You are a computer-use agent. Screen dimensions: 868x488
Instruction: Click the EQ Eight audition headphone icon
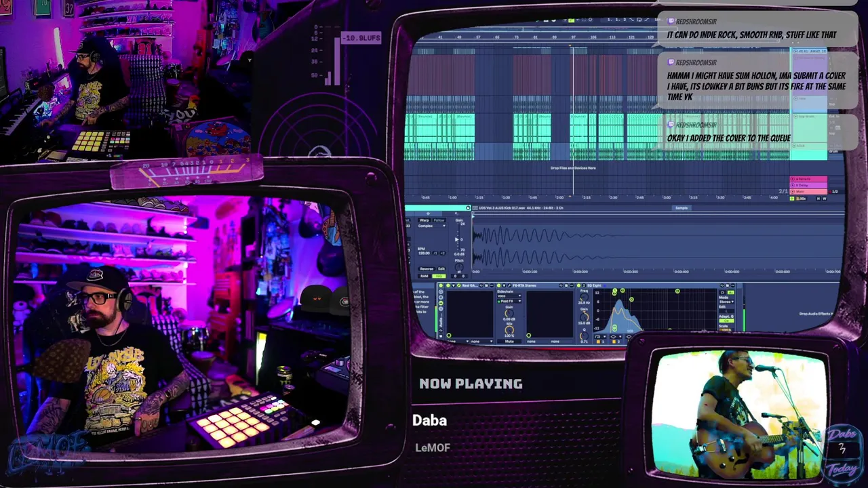click(x=722, y=293)
